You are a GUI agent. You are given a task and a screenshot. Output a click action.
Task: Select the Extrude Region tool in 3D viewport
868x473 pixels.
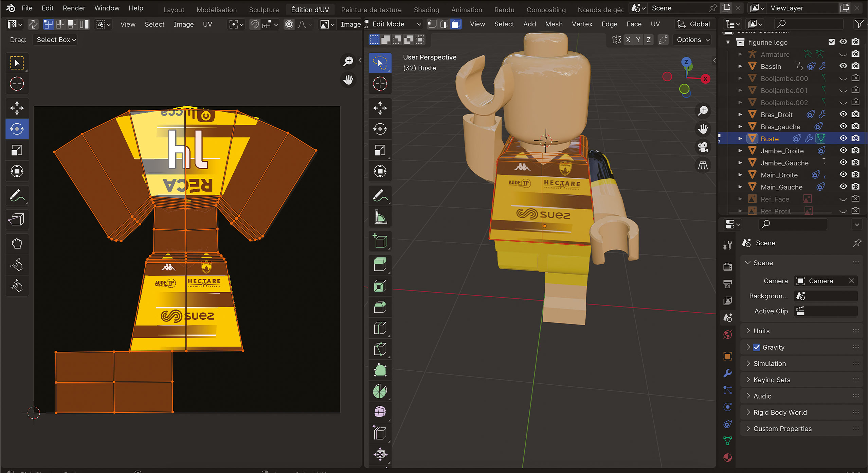pos(380,264)
